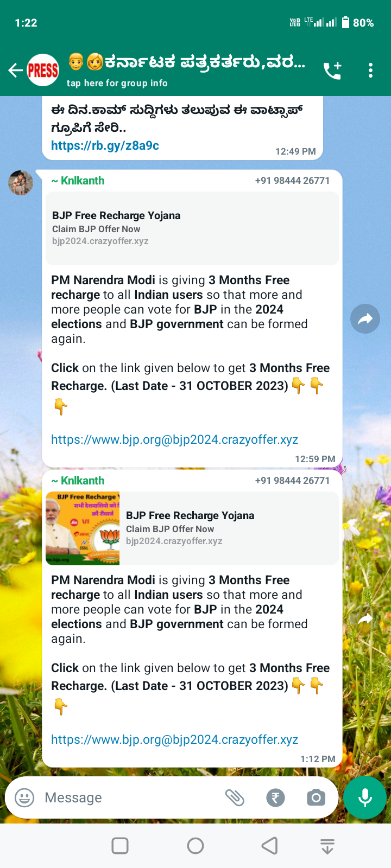Open the rb.gy/z8a9c link

coord(105,145)
